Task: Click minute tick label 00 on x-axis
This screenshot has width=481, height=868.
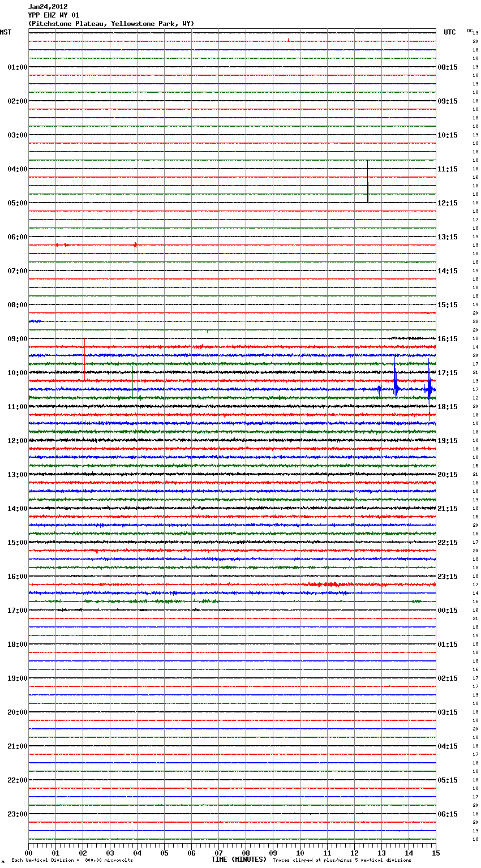Action: [x=29, y=853]
